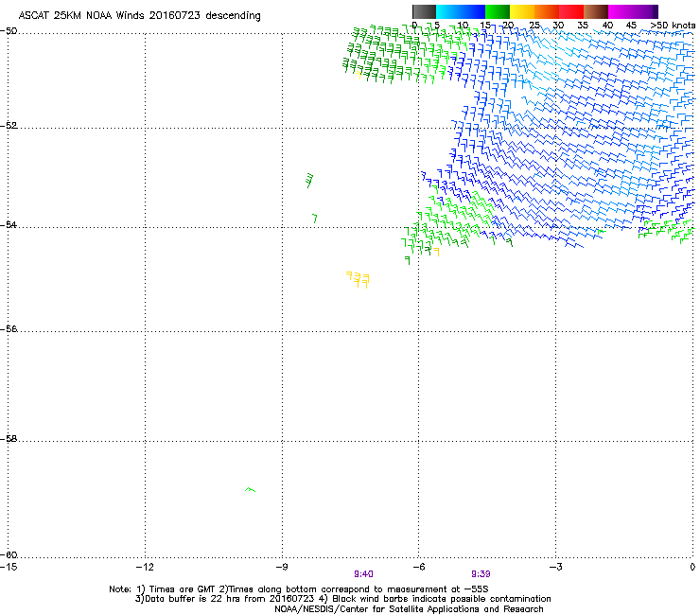
Task: Click the yellow 20-25 knots color bar segment
Action: (522, 11)
